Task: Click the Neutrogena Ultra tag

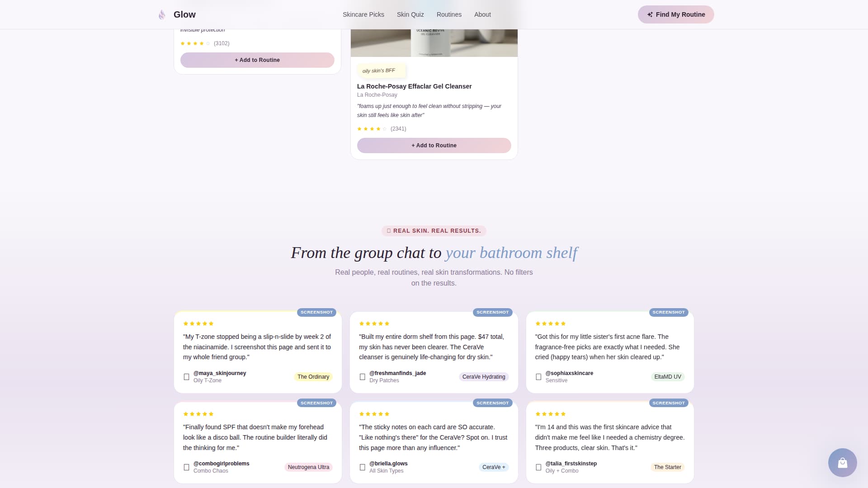Action: (308, 467)
